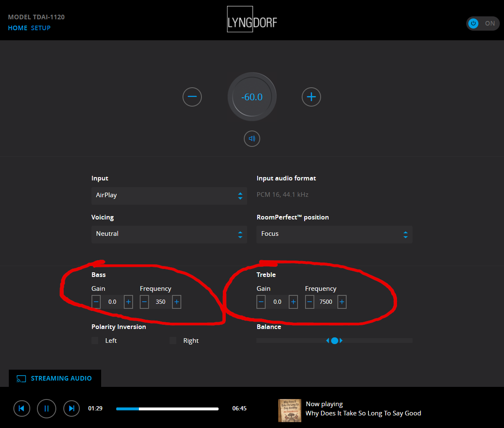Viewport: 504px width, 428px height.
Task: Skip to the next track
Action: tap(71, 408)
